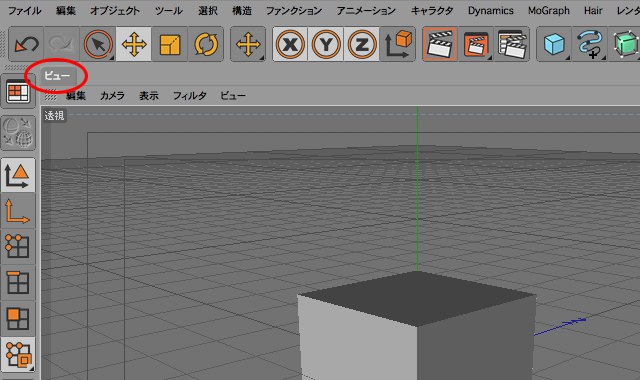Click the Undo arrow icon
Screen dimensions: 640x380
pyautogui.click(x=26, y=44)
